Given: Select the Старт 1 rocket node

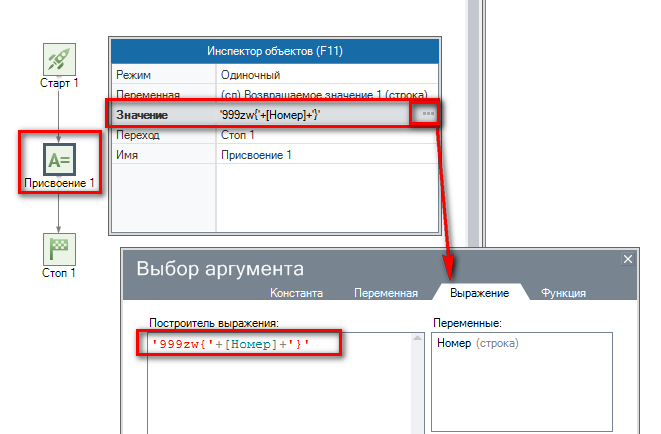Looking at the screenshot, I should [59, 59].
